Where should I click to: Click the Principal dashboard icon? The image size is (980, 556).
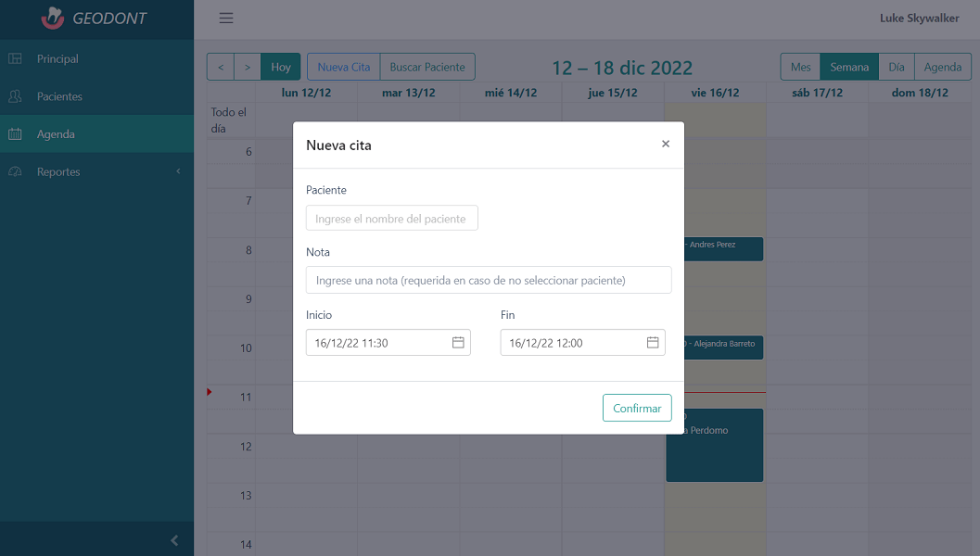(15, 59)
